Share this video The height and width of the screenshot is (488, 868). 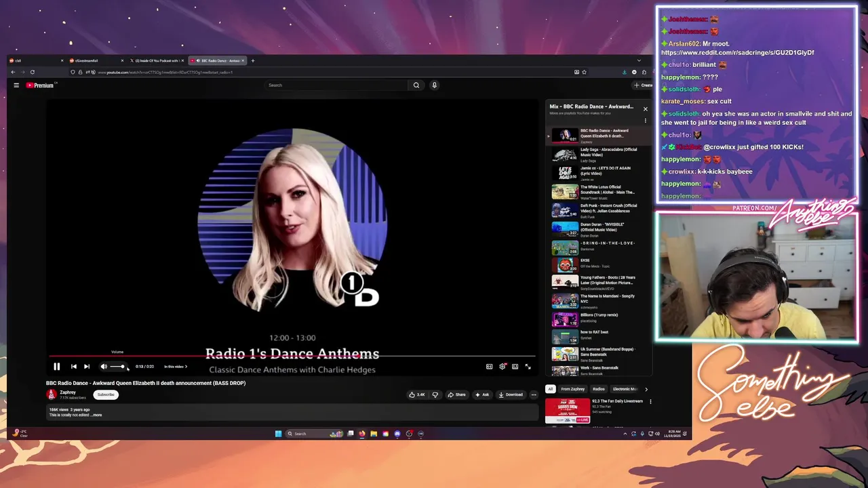457,394
